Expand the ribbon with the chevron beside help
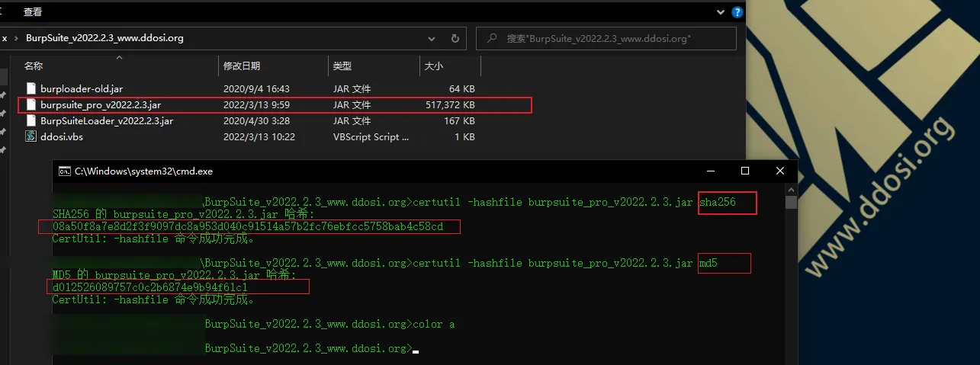980x365 pixels. (x=721, y=11)
